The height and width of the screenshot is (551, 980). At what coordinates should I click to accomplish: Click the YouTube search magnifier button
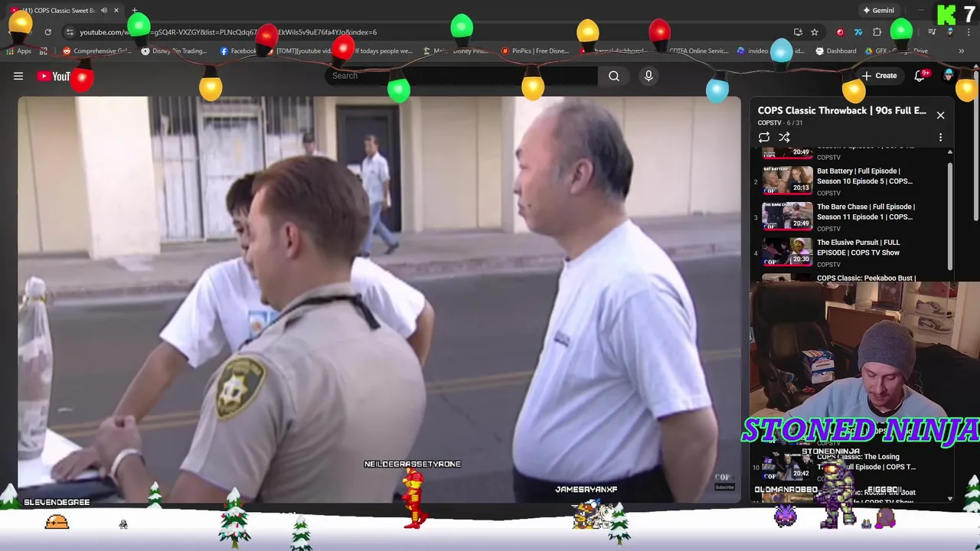click(x=614, y=76)
